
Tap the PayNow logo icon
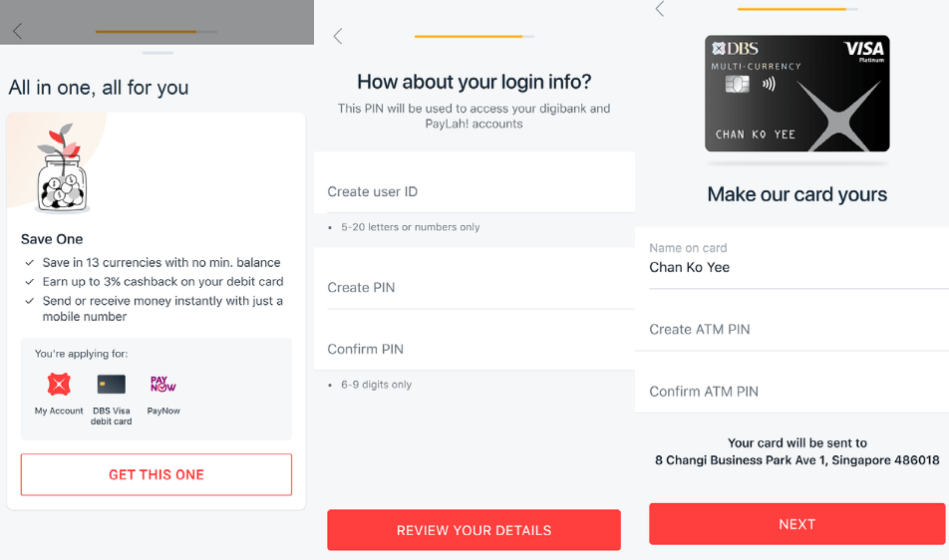163,384
